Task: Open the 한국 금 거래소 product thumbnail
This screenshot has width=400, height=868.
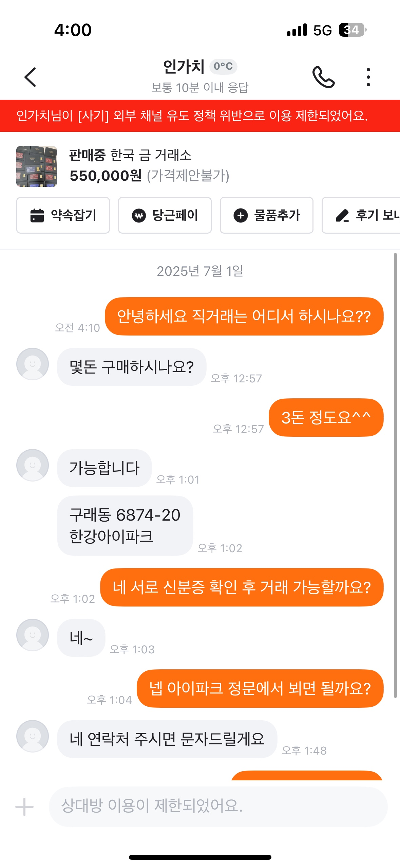Action: tap(37, 166)
